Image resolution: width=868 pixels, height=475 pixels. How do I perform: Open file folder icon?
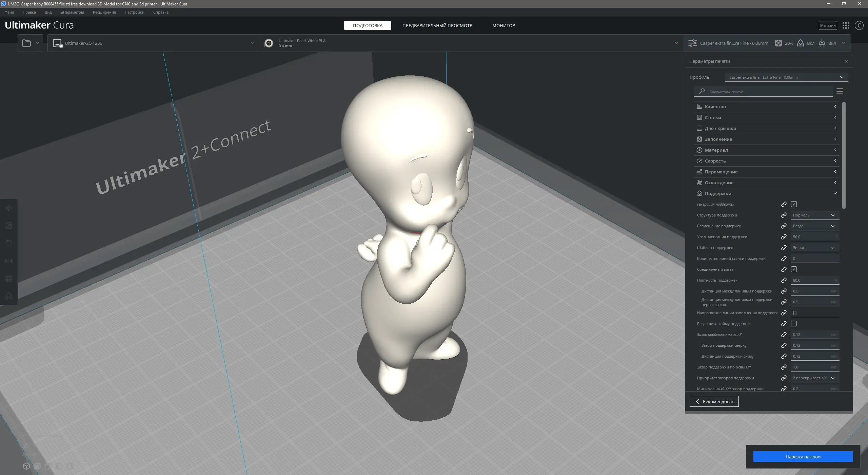[x=26, y=43]
